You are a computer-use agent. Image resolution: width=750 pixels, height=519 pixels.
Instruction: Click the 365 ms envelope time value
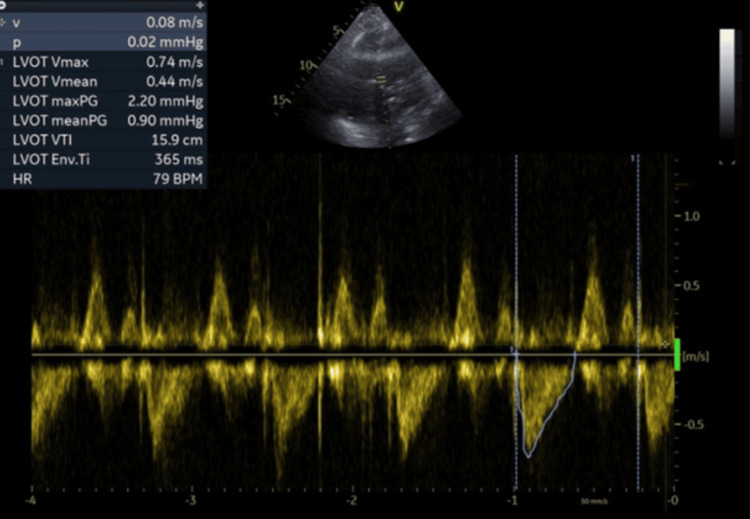pos(179,159)
